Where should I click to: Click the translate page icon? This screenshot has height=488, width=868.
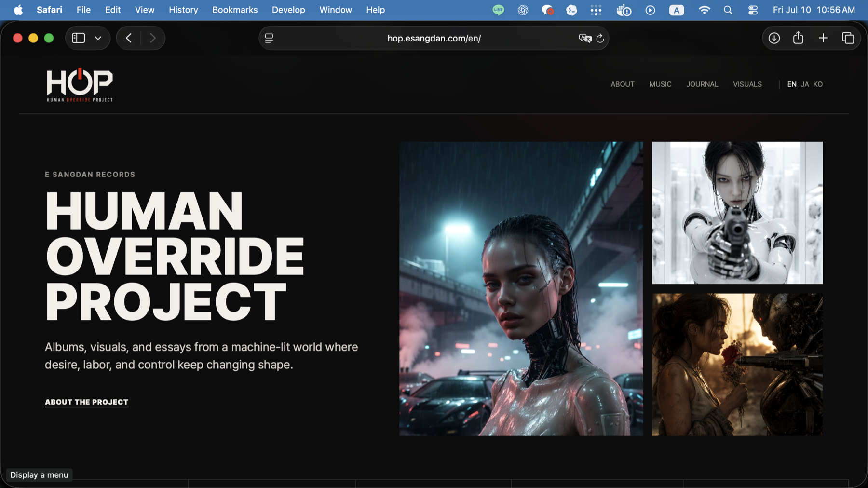point(585,38)
